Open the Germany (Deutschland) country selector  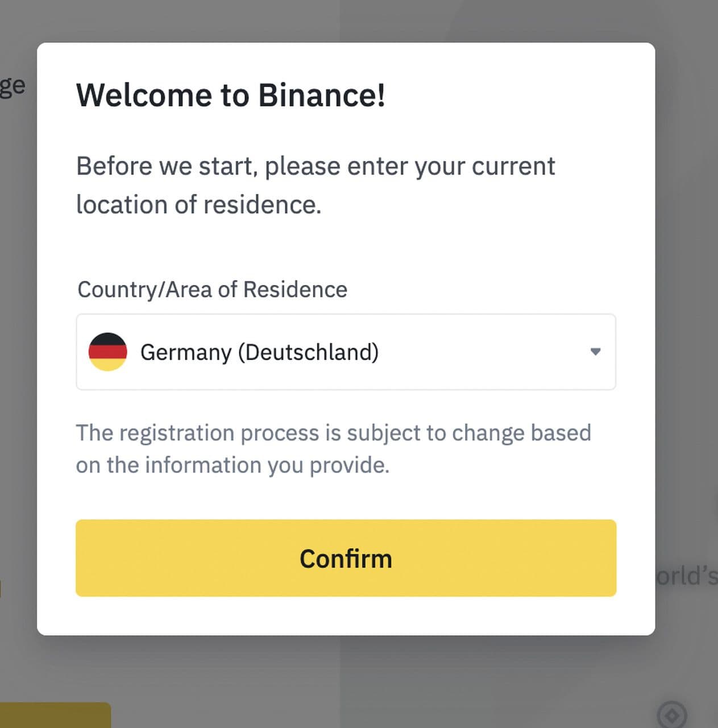[x=259, y=353]
